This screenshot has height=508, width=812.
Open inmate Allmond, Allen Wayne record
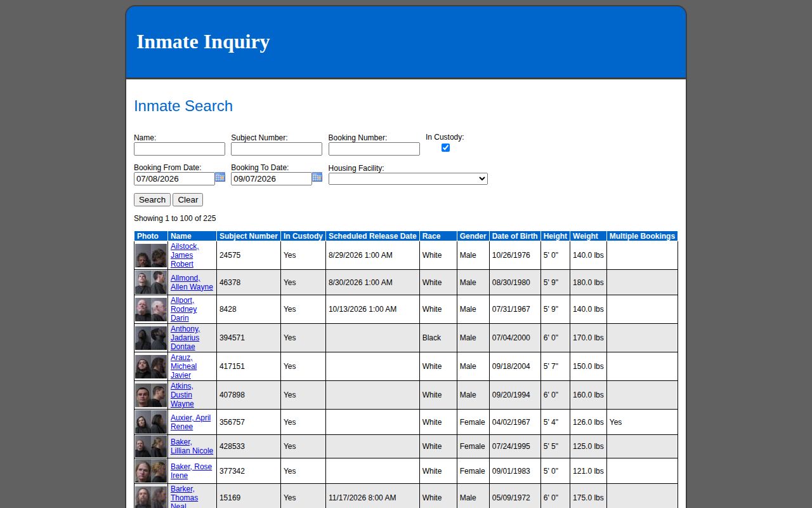click(192, 283)
